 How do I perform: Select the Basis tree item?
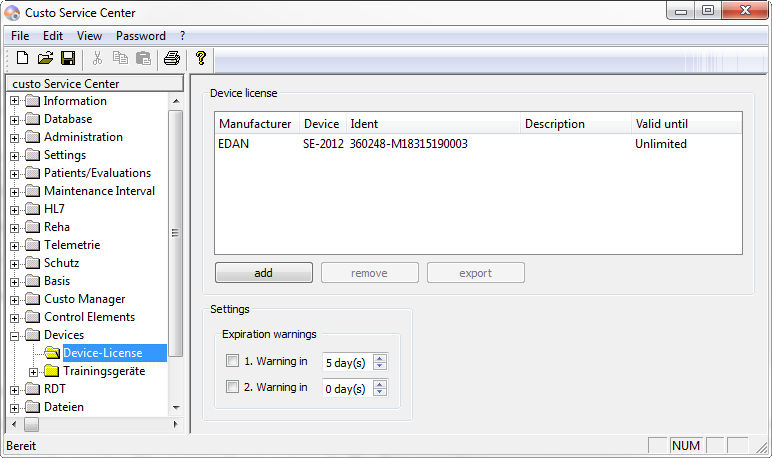tap(57, 281)
